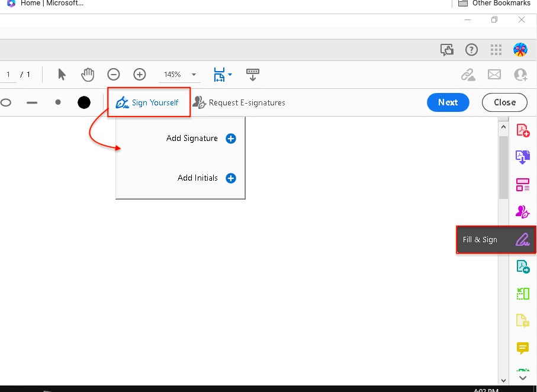The image size is (537, 392).
Task: Select the Hand pan tool
Action: point(88,75)
